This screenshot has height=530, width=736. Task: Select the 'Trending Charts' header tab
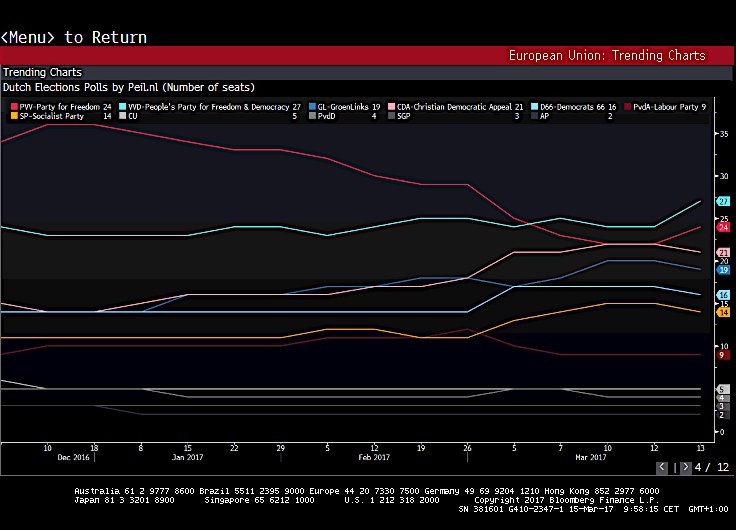coord(42,72)
